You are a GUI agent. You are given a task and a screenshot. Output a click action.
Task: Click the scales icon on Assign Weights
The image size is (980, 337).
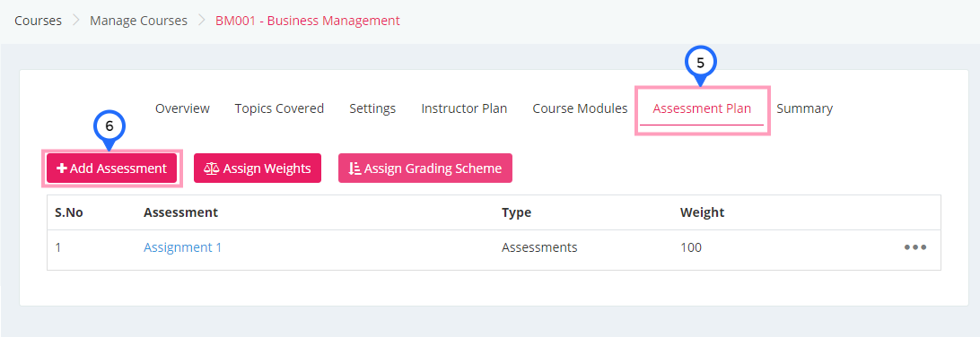(212, 168)
